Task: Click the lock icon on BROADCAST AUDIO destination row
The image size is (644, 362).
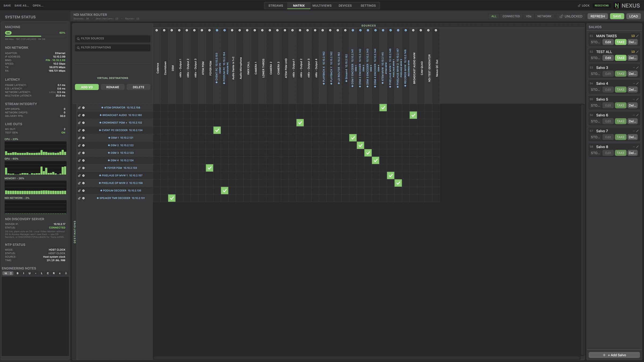Action: tap(79, 115)
